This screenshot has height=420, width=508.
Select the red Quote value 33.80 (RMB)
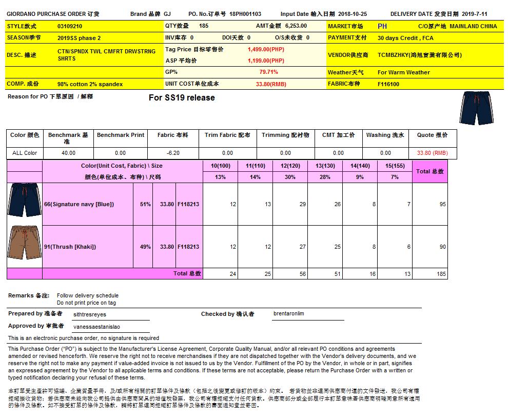click(432, 153)
